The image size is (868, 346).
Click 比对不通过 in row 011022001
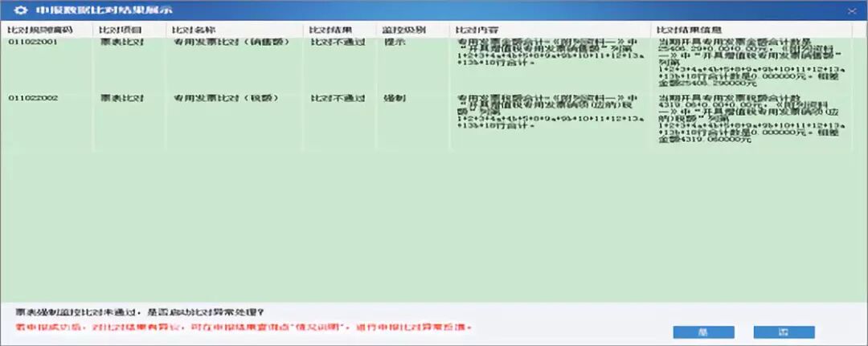(x=338, y=42)
